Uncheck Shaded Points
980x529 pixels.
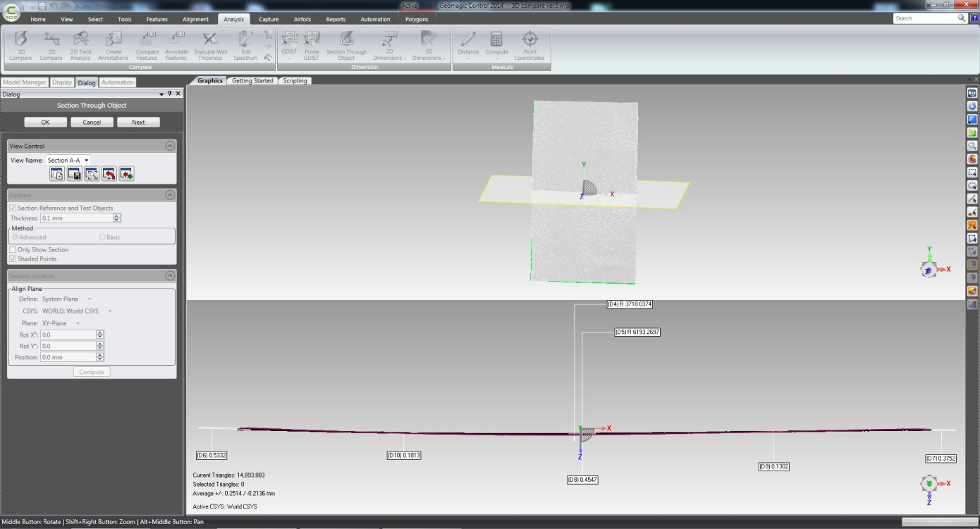pos(13,259)
